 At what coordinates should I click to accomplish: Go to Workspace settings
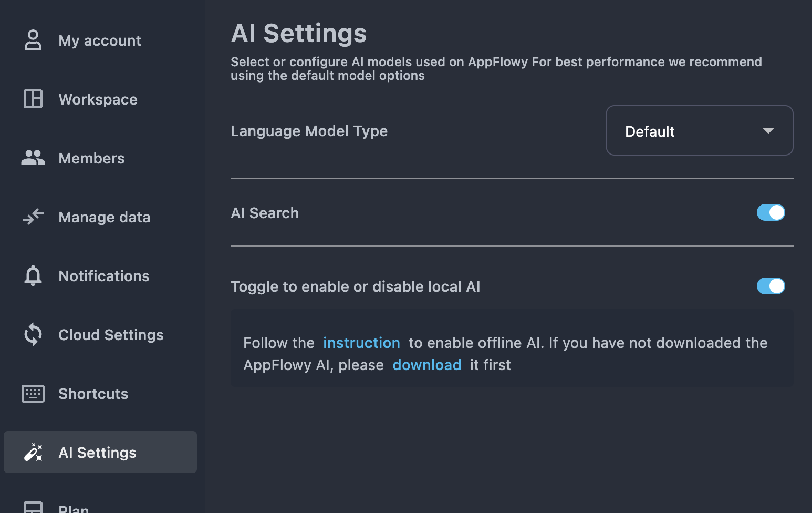[x=100, y=99]
